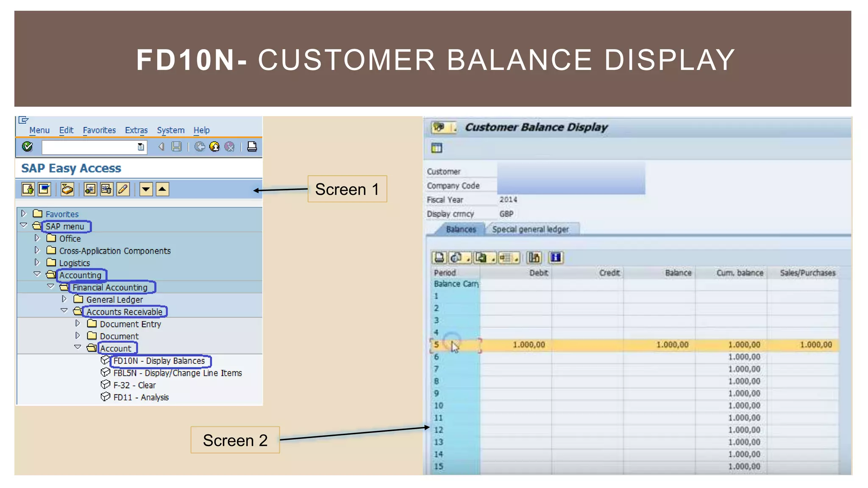Open the command field history dropdown
This screenshot has width=868, height=488.
click(x=141, y=147)
